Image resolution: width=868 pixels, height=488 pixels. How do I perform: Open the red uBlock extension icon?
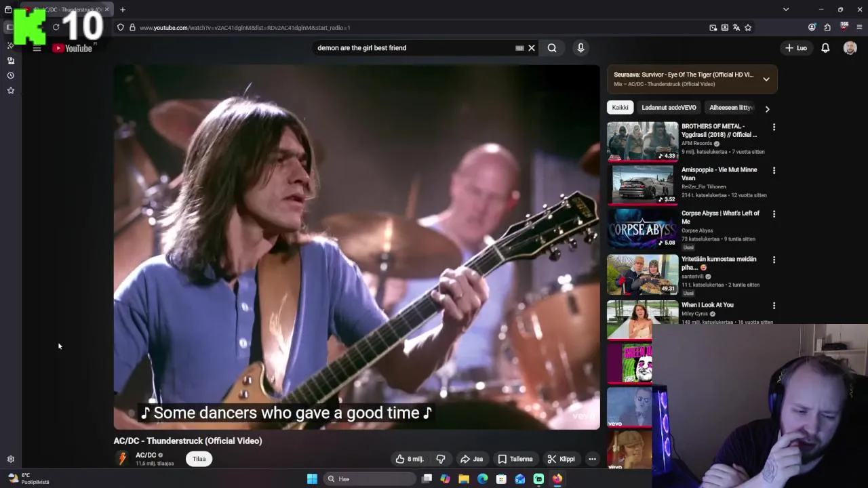pyautogui.click(x=844, y=27)
